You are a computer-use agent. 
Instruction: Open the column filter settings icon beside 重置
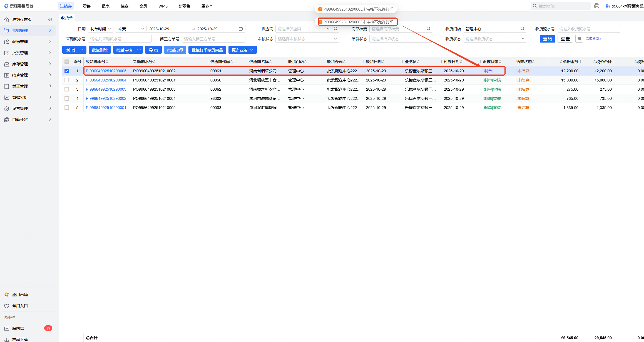(579, 39)
